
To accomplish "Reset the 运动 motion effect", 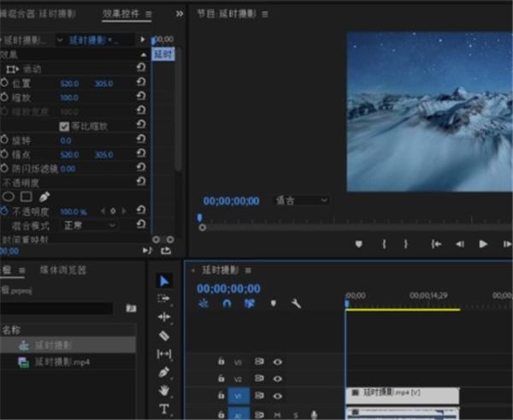I will [141, 67].
